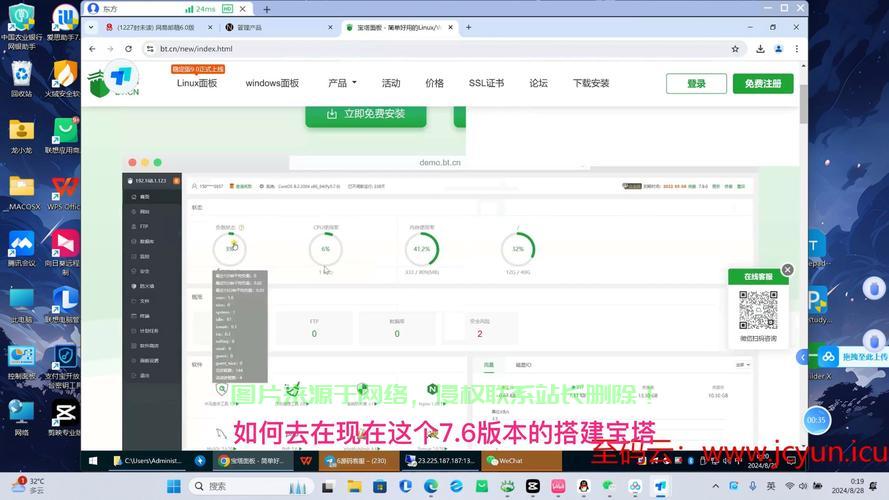Open 剪映专业版 desktop shortcut
This screenshot has width=889, height=500.
(x=64, y=418)
